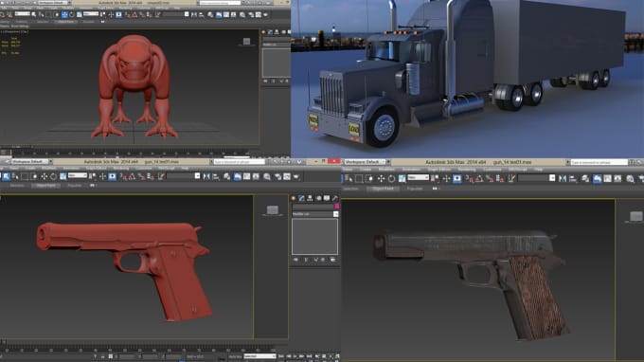Click Play Animation in red gun window
Screen dimensions: 644x362
pos(295,356)
